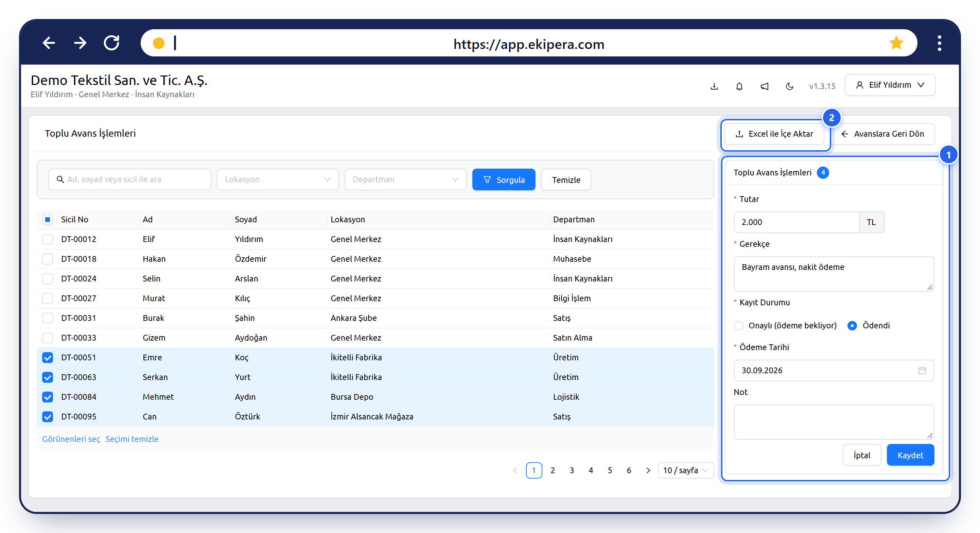Image resolution: width=980 pixels, height=533 pixels.
Task: Click the empty Not text area
Action: pyautogui.click(x=834, y=422)
